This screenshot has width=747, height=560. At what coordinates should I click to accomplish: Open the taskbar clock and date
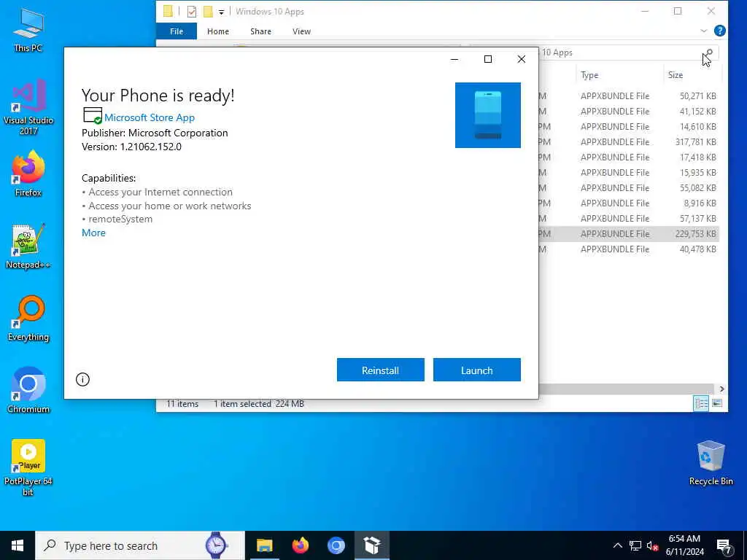click(x=684, y=545)
